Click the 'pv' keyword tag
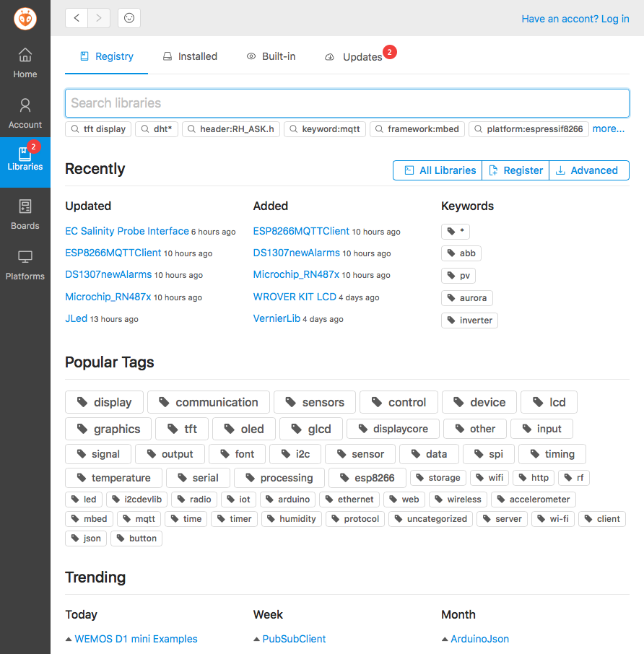This screenshot has width=644, height=654. [458, 276]
